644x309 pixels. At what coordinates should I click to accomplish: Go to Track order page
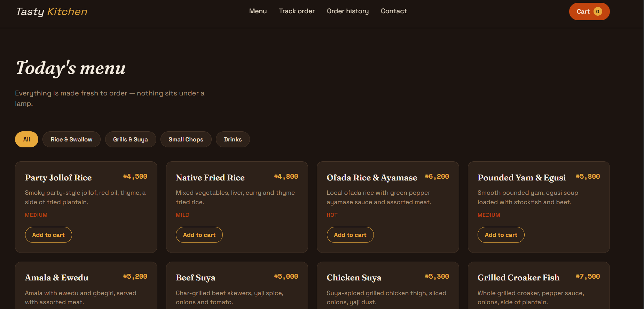pos(297,11)
